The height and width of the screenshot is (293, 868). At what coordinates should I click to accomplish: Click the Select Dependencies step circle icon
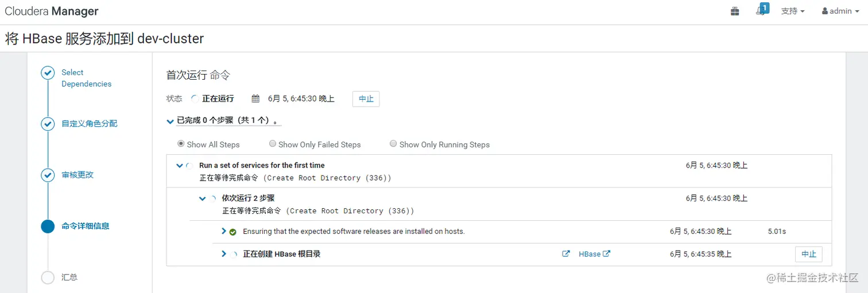click(x=48, y=73)
